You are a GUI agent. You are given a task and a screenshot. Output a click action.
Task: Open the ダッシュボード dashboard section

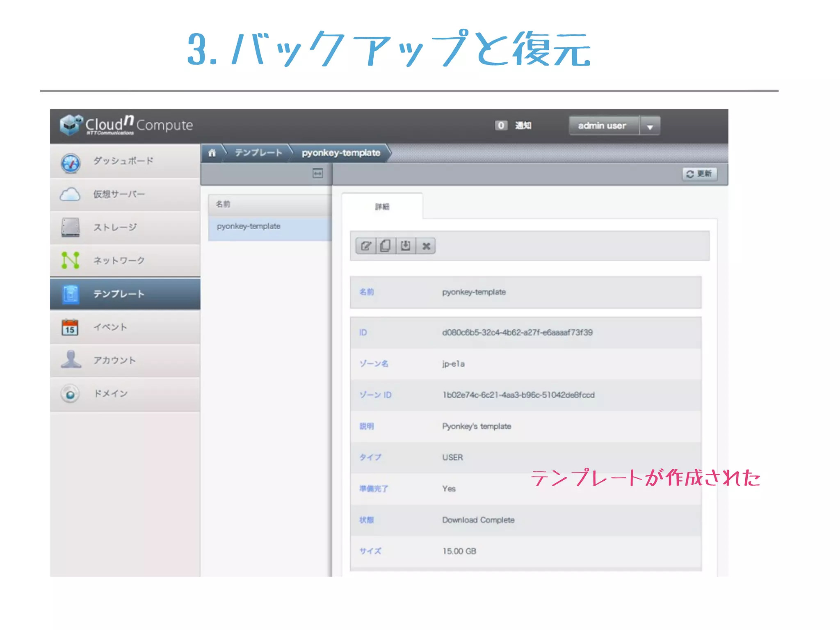point(125,161)
